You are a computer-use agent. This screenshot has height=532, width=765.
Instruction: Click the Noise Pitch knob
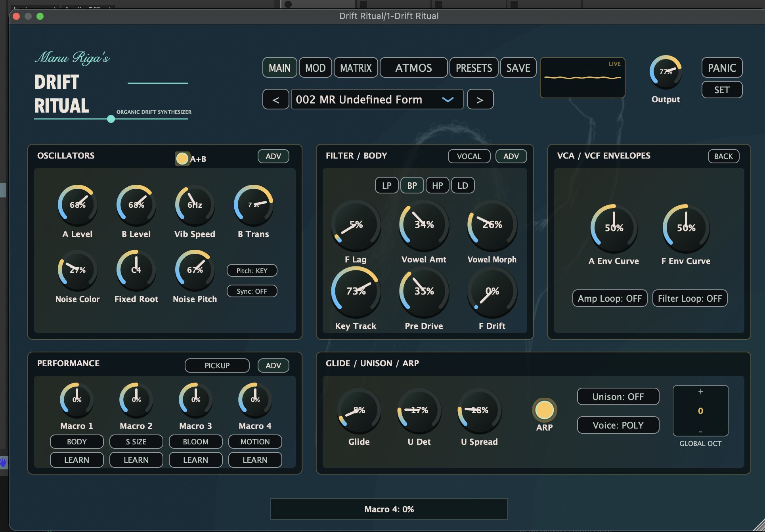point(195,270)
